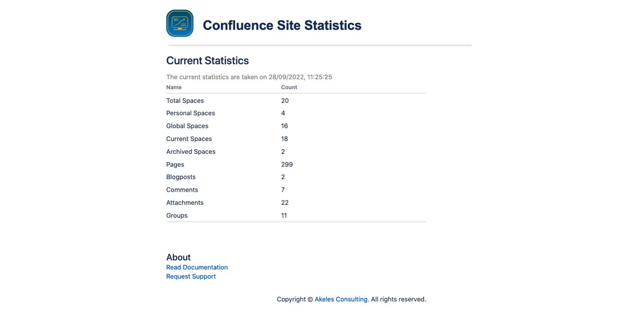Click the Blogposts count value
The height and width of the screenshot is (315, 644).
283,177
